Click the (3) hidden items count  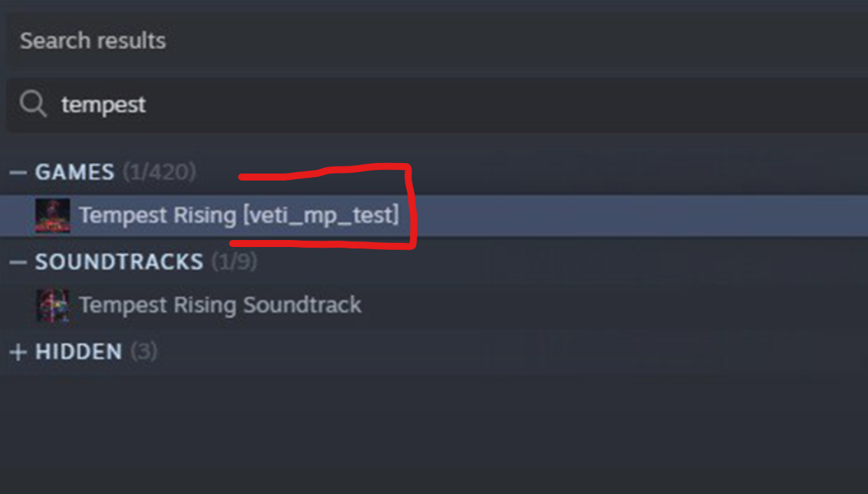pyautogui.click(x=143, y=351)
